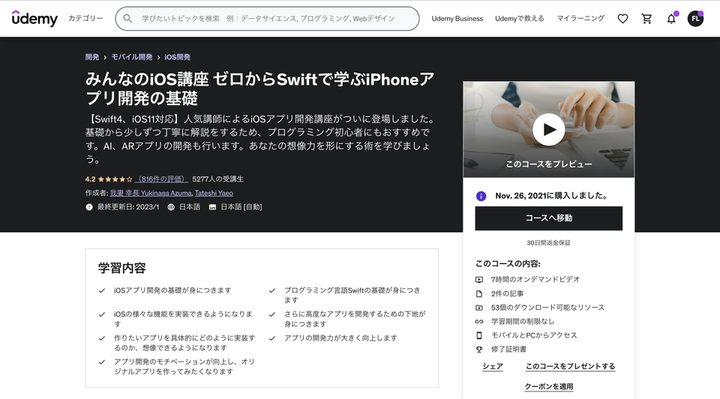The width and height of the screenshot is (720, 399).
Task: Navigate to モバイル開発 breadcrumb
Action: pyautogui.click(x=132, y=57)
